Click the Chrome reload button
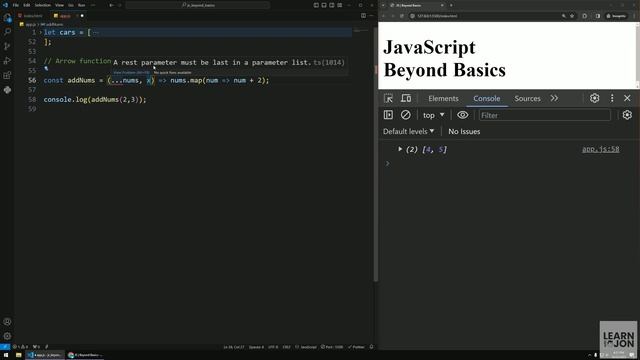640x360 pixels. [x=402, y=16]
